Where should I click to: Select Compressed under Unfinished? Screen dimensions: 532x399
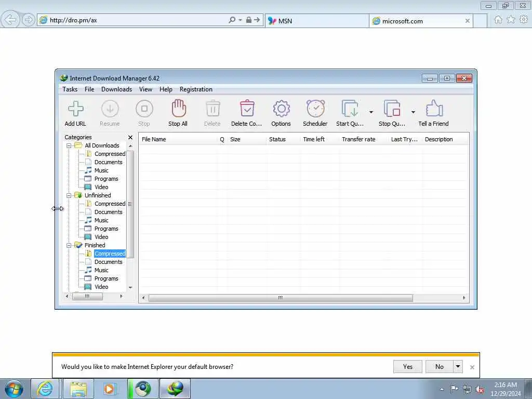[110, 204]
